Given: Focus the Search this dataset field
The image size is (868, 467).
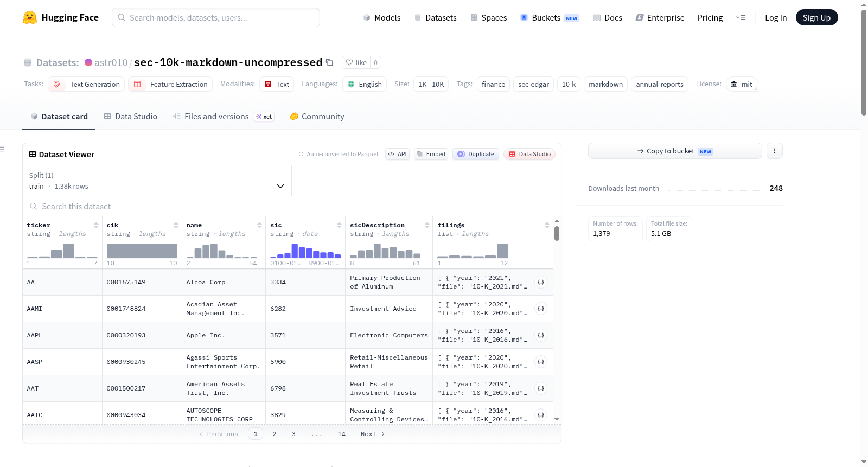Looking at the screenshot, I should coord(292,206).
